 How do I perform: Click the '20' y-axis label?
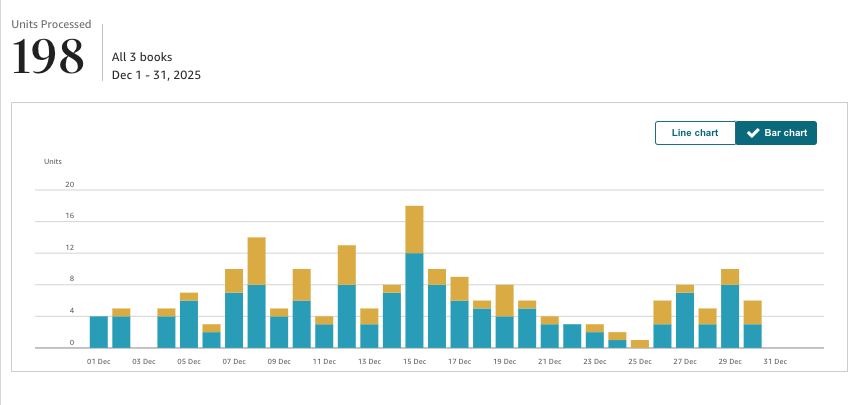[x=70, y=185]
